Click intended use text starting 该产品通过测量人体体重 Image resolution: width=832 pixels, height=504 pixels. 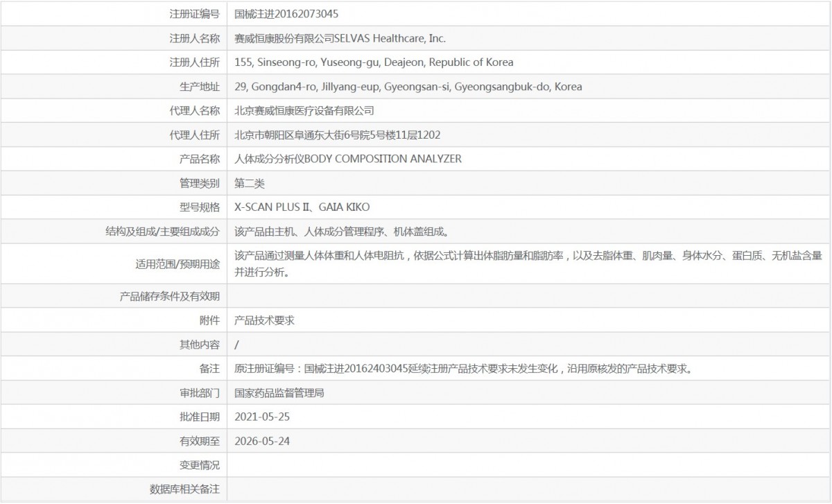pyautogui.click(x=529, y=264)
